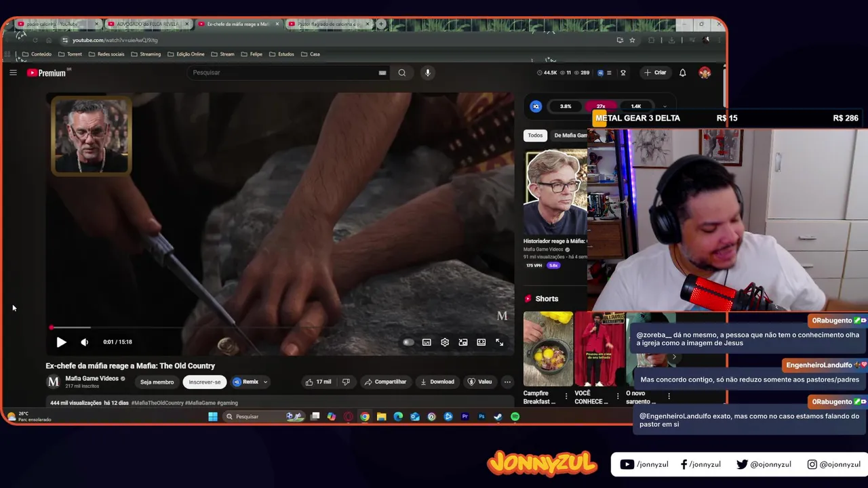The height and width of the screenshot is (488, 868).
Task: Open options for Campfire Breakfast short
Action: [x=566, y=396]
